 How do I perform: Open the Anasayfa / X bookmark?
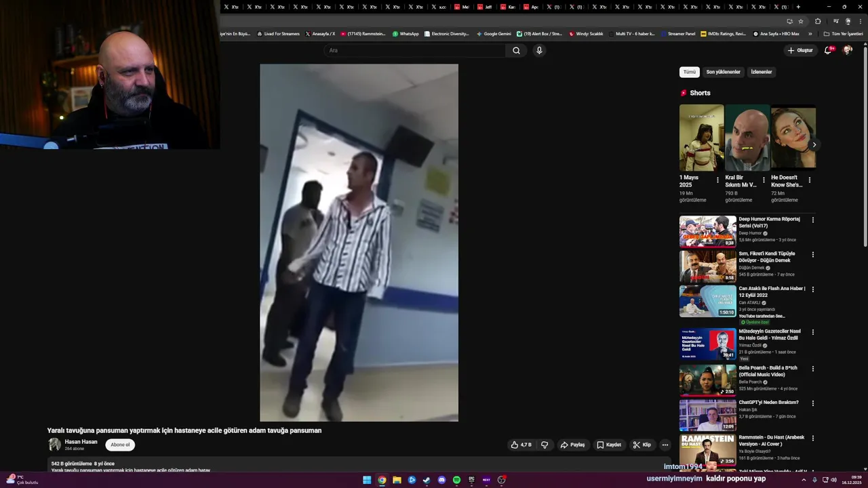coord(320,33)
